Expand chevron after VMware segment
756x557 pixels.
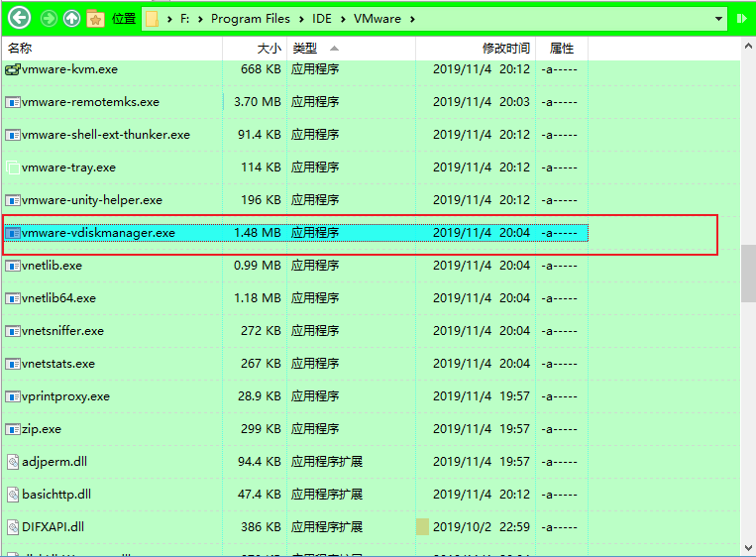click(x=413, y=19)
